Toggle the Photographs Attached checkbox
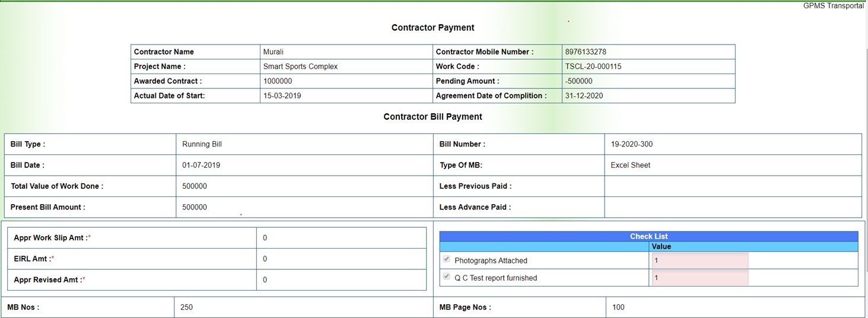Screen dimensions: 868x318 pyautogui.click(x=446, y=259)
